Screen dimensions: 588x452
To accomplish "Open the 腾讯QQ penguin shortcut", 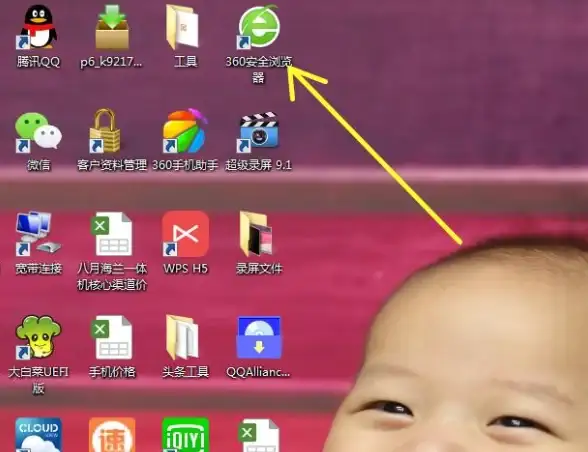I will 38,27.
